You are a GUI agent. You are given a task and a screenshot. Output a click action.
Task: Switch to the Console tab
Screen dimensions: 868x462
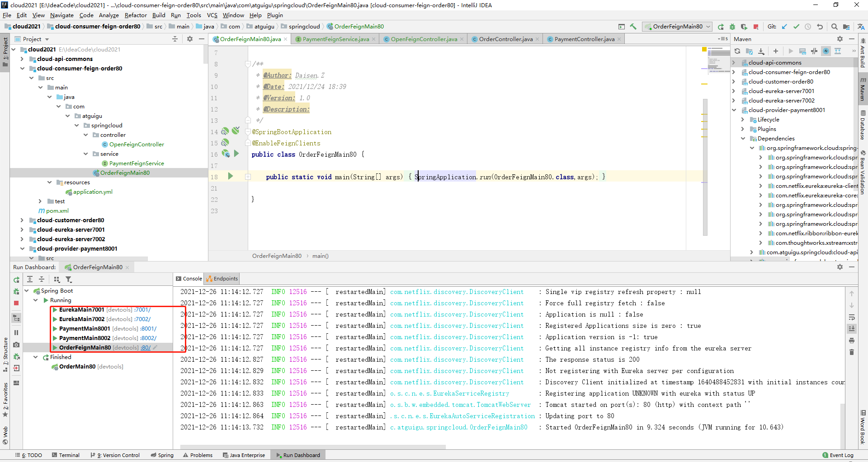pos(189,279)
